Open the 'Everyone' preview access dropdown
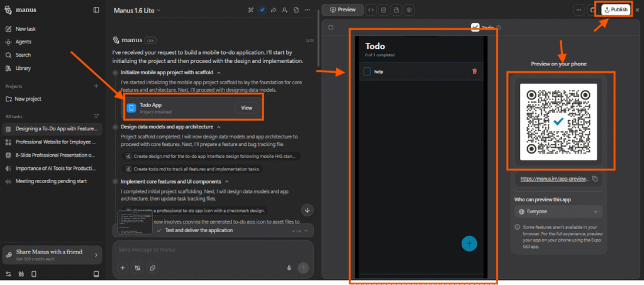Viewport: 644px width, 285px height. coord(558,211)
